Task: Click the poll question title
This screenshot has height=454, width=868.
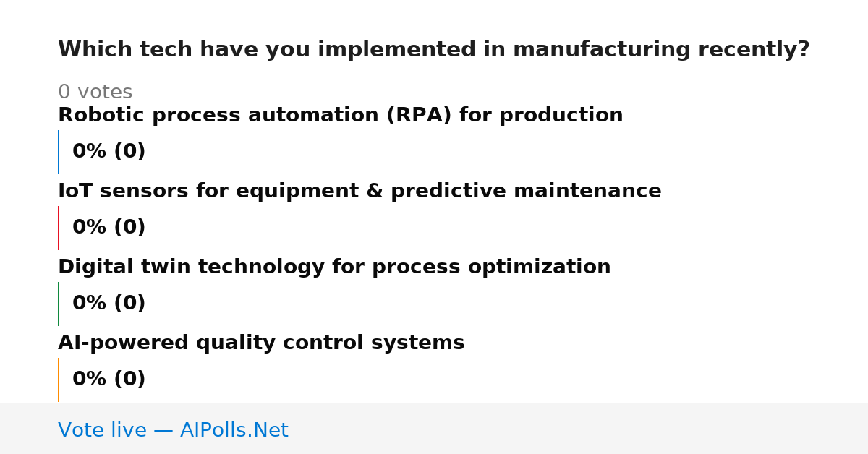Action: click(434, 50)
